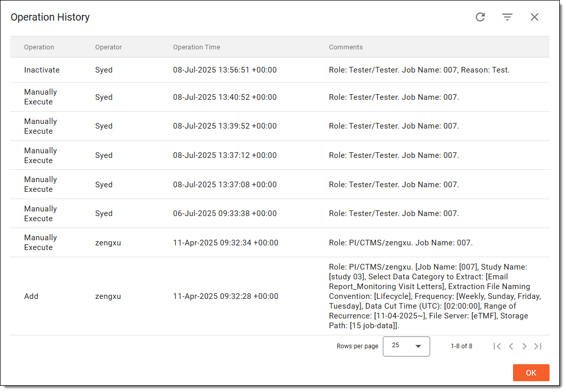Go to previous page arrow
This screenshot has width=566, height=392.
point(511,346)
